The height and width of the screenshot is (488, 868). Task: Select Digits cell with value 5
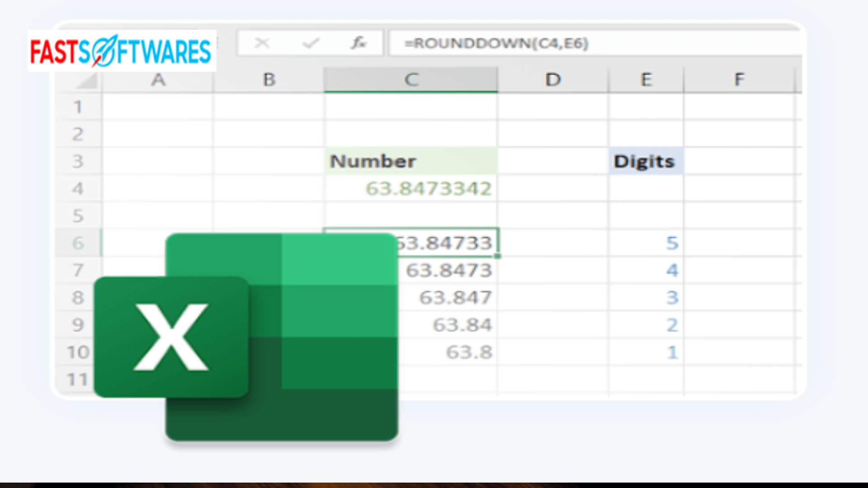646,243
